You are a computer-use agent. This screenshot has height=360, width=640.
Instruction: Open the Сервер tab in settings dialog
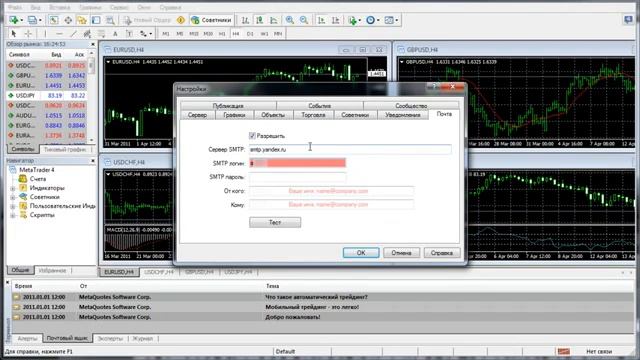[197, 115]
